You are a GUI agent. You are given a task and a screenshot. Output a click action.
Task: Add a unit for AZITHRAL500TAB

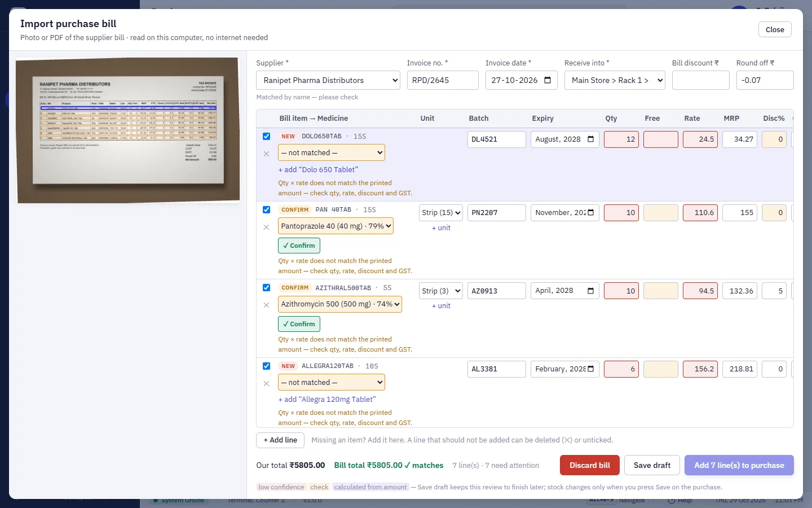click(441, 306)
